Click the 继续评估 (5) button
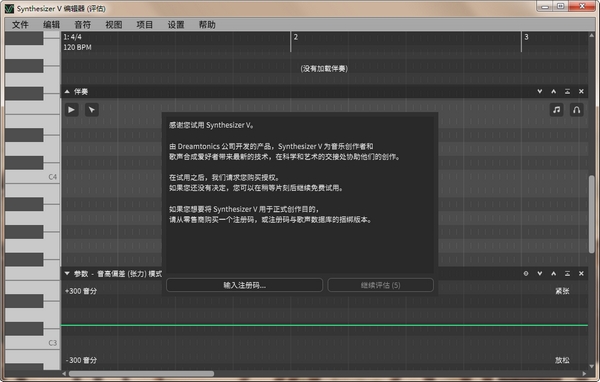600x382 pixels. click(380, 285)
